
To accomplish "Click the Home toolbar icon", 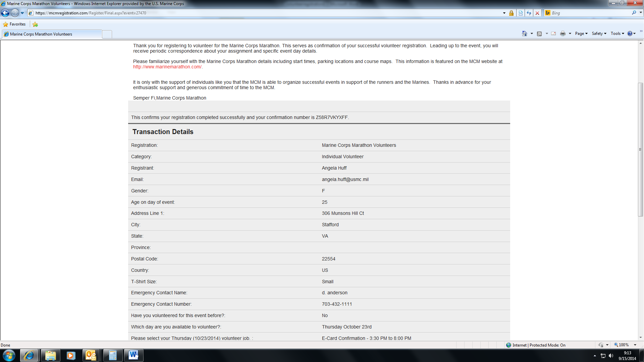I will [x=524, y=34].
